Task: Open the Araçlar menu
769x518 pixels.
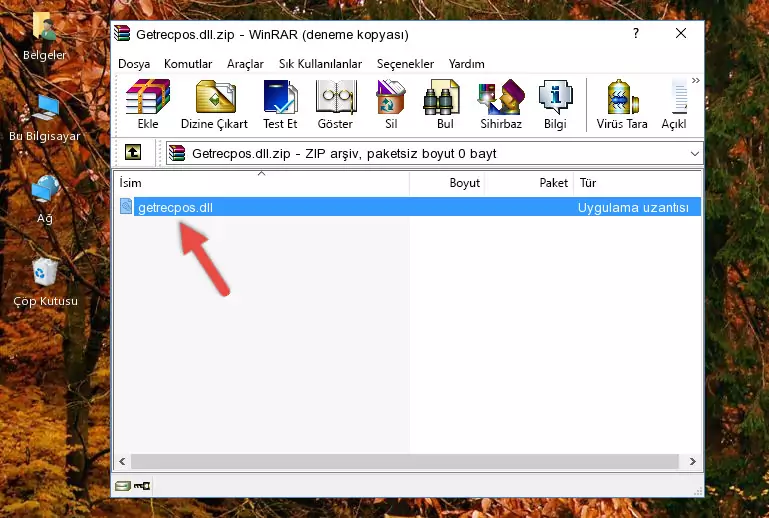Action: (245, 64)
